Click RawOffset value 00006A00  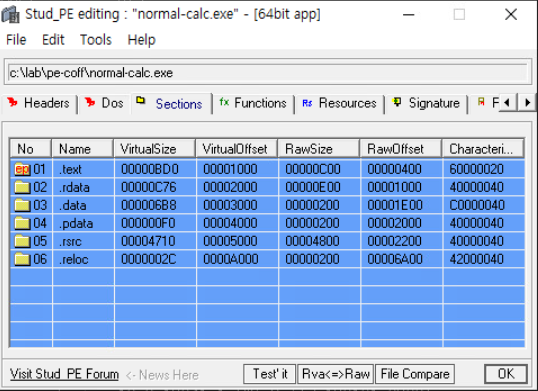point(395,259)
